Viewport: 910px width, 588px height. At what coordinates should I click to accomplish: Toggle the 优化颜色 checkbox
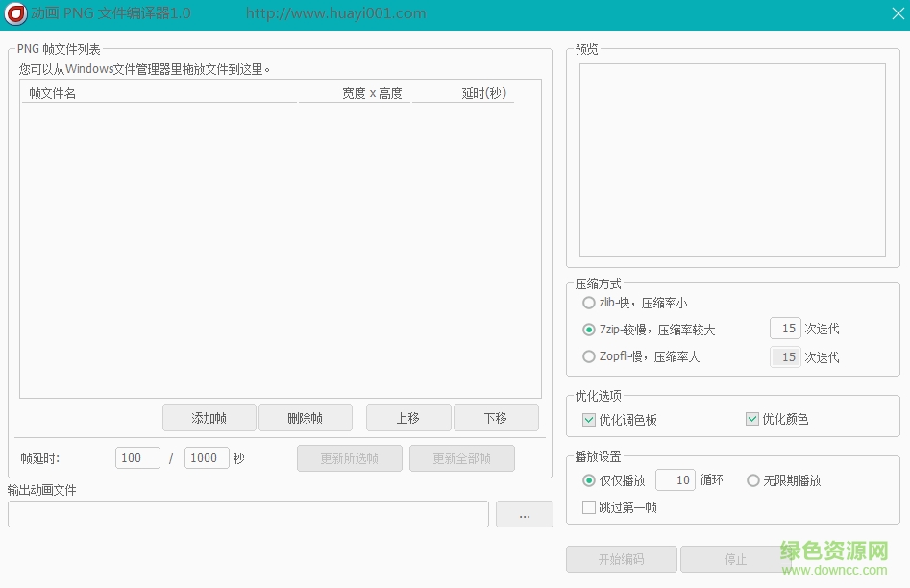(752, 419)
